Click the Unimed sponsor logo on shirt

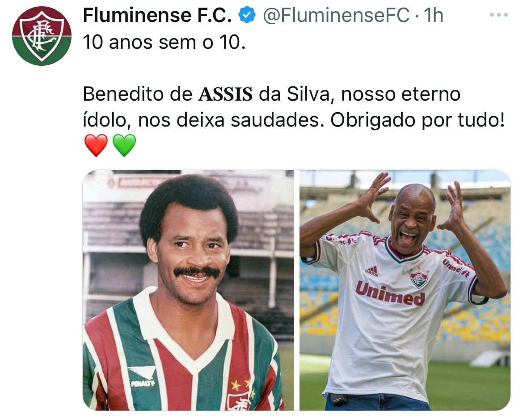tap(390, 293)
